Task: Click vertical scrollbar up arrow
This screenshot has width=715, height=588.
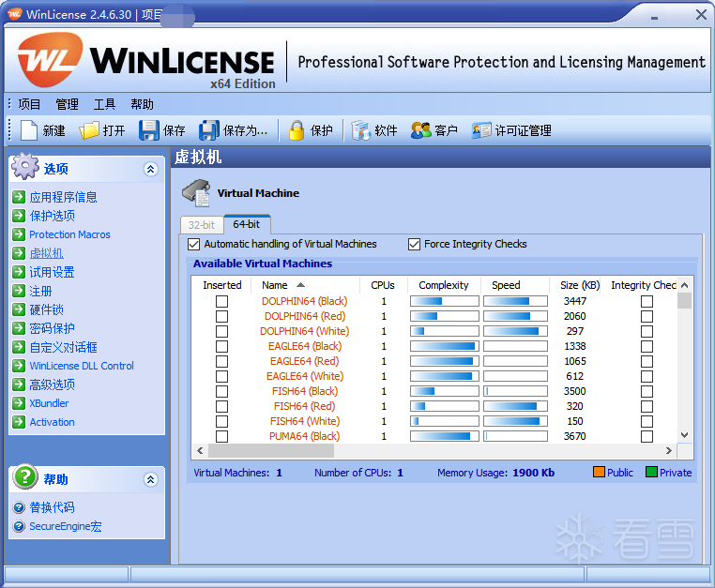Action: [684, 285]
